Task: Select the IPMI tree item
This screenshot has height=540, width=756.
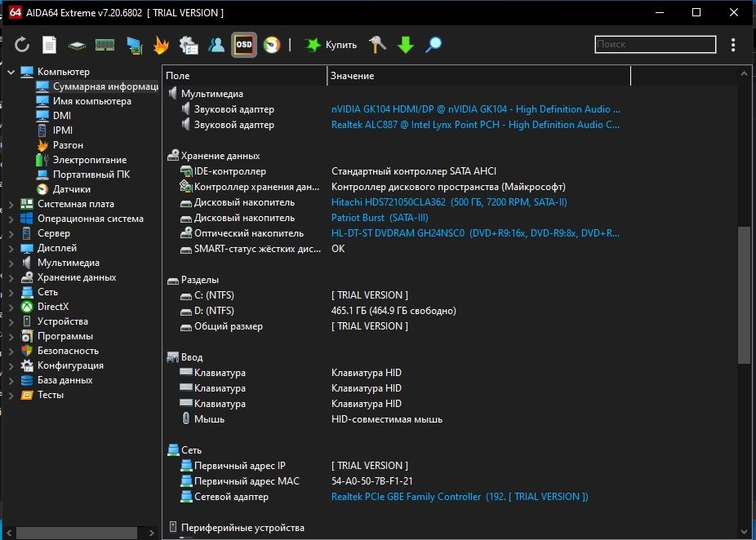Action: point(55,131)
